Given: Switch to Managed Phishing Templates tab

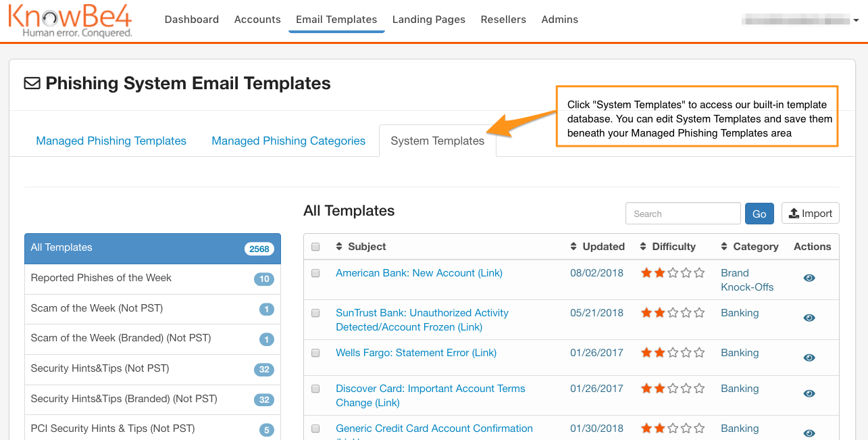Looking at the screenshot, I should [x=111, y=141].
